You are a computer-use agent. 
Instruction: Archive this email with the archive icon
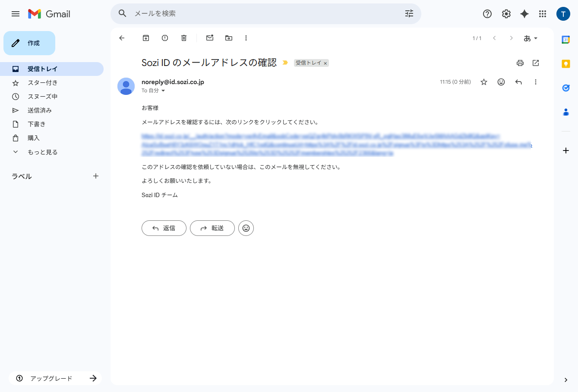click(146, 38)
